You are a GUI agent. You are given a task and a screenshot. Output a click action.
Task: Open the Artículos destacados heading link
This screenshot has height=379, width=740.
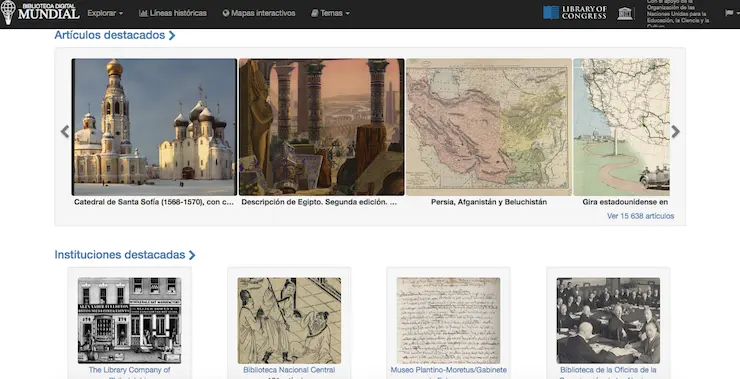(115, 35)
